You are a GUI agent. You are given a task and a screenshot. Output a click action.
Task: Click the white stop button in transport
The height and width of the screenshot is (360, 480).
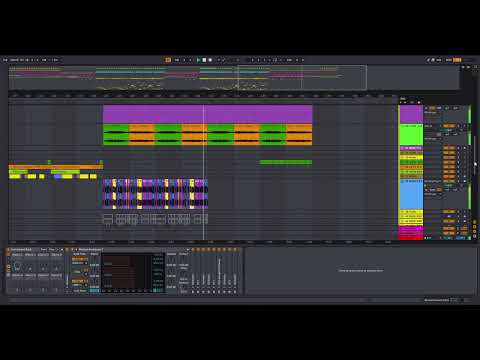click(204, 60)
